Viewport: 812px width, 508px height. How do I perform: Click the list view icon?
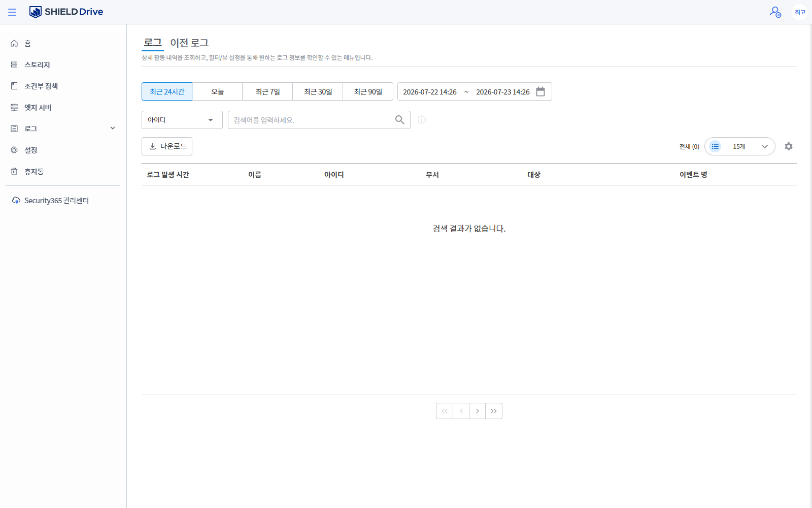pos(715,146)
